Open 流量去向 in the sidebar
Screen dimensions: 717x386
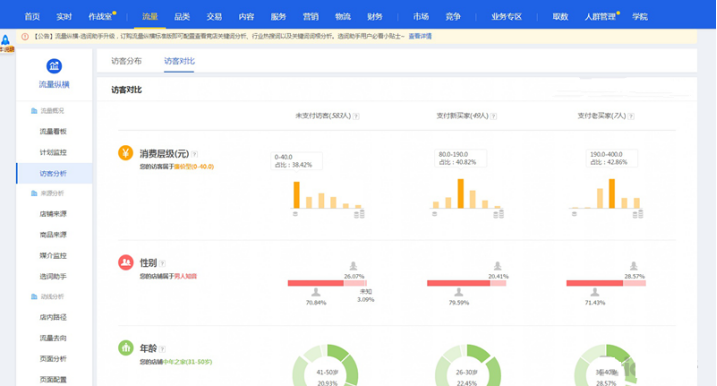tap(53, 338)
